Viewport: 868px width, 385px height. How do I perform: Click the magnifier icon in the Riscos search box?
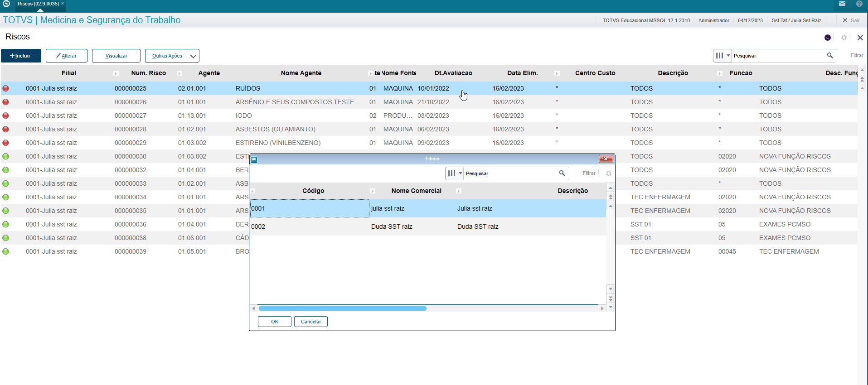coord(830,55)
